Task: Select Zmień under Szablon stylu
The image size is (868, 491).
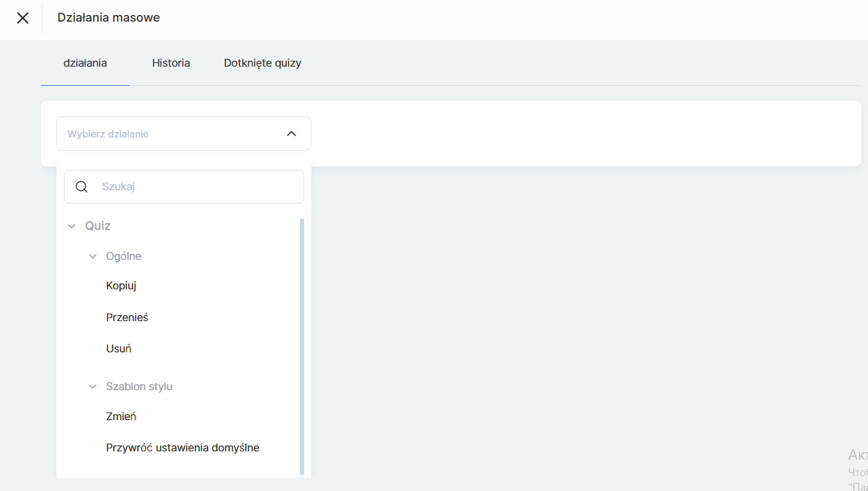Action: pos(121,417)
